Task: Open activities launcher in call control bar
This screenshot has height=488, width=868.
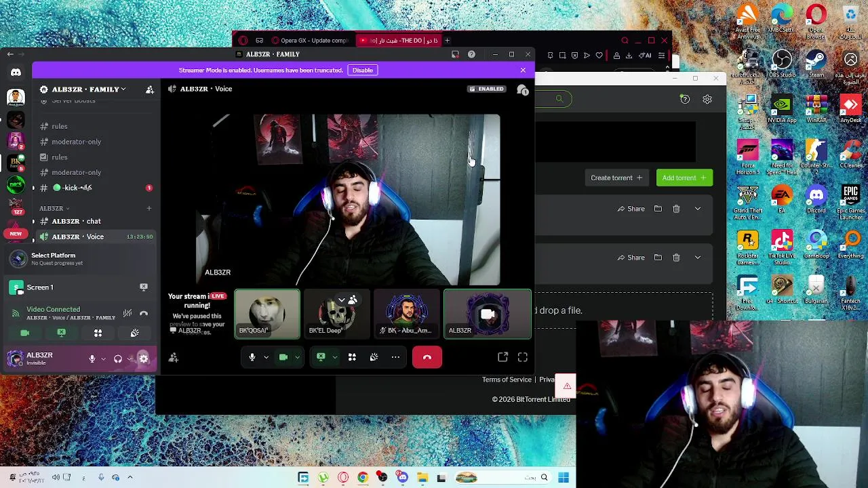Action: tap(352, 357)
